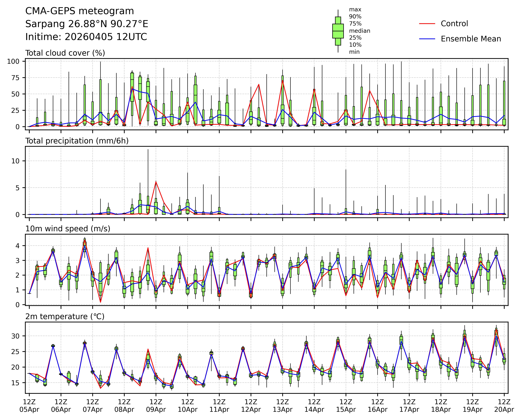Click the red Control legend line
Screen dimensions: 521x420
[x=427, y=24]
